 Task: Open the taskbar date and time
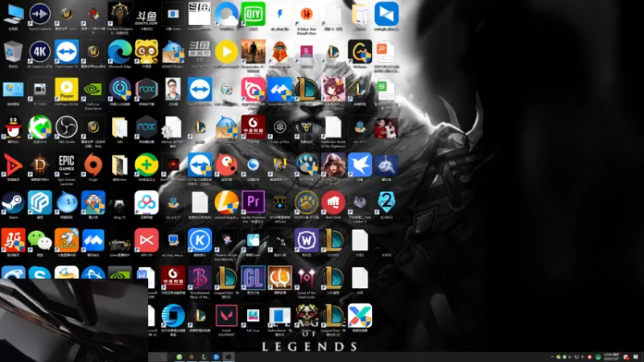pyautogui.click(x=611, y=356)
